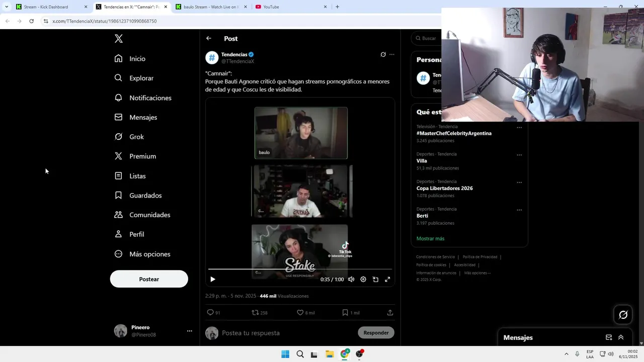644x362 pixels.
Task: Click the X logo in the sidebar
Action: (x=119, y=39)
